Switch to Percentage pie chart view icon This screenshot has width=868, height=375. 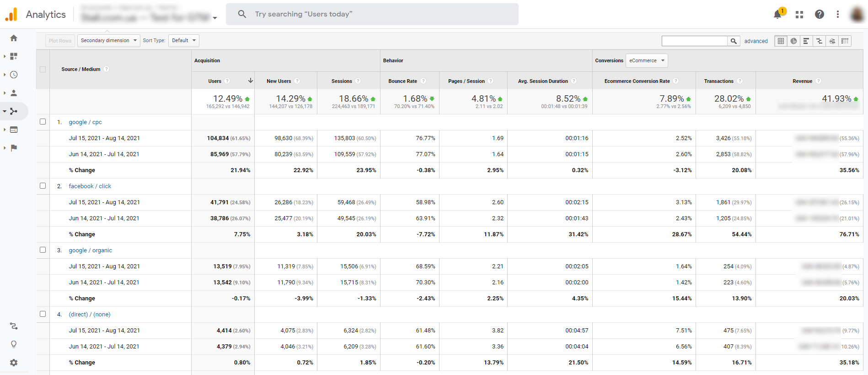(x=794, y=41)
